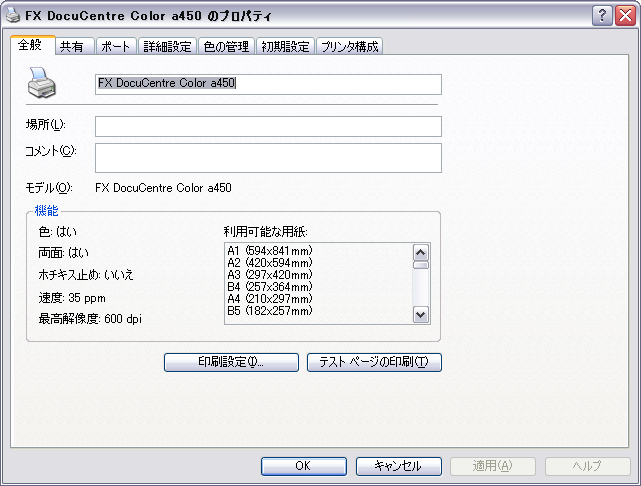Click the printer name text field
641x486 pixels.
click(x=267, y=84)
